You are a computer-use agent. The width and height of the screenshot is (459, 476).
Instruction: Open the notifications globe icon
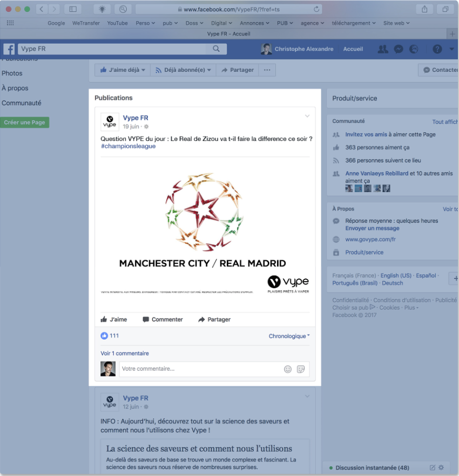pos(414,49)
